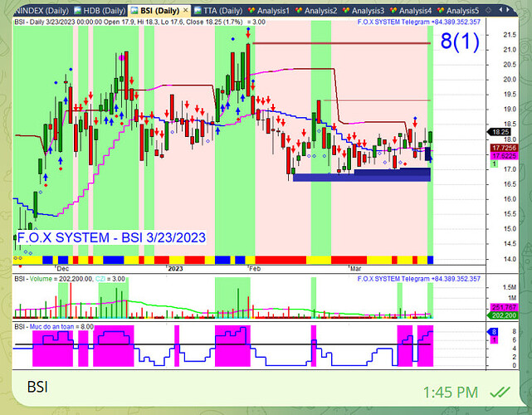Image resolution: width=532 pixels, height=415 pixels.
Task: Click the blue support zone rectangle
Action: click(x=362, y=177)
